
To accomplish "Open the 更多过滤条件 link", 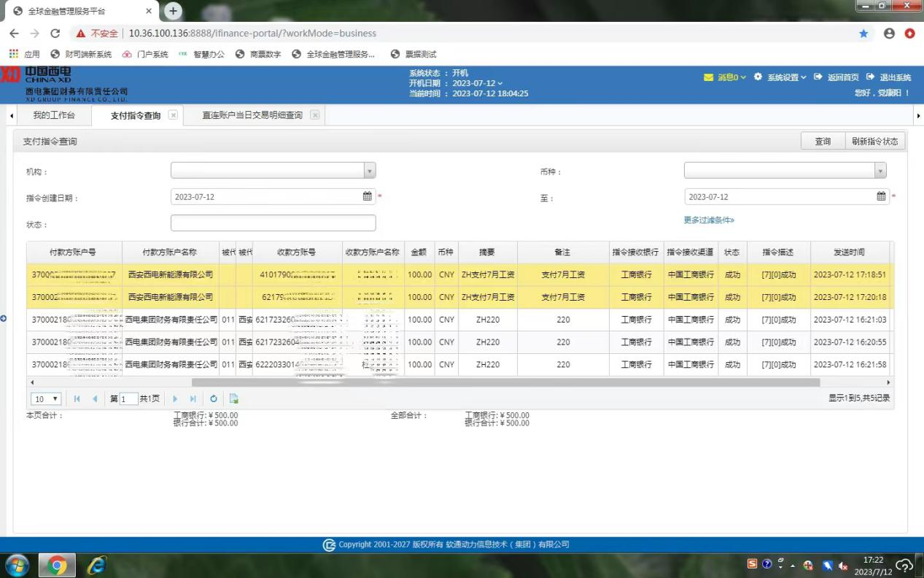I will coord(709,220).
